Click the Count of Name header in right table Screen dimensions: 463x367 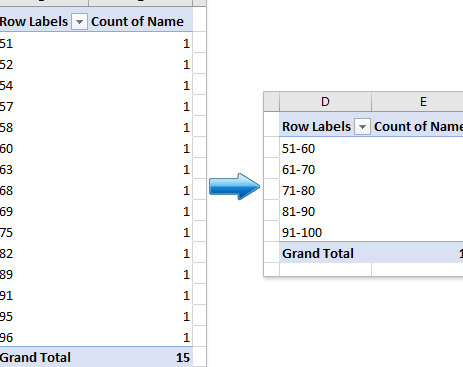418,127
